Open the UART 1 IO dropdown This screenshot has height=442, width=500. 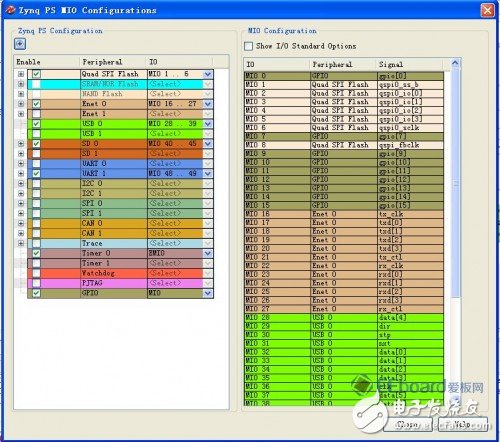click(x=208, y=173)
